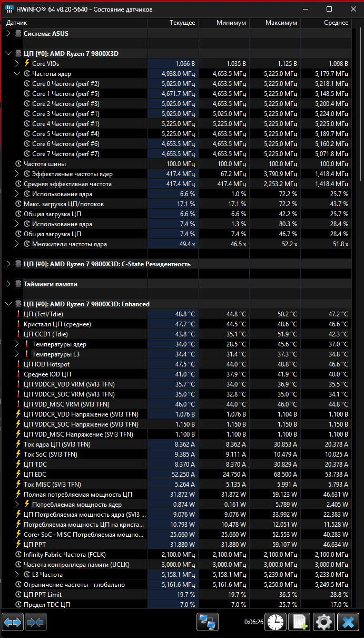Select Ограничение частоты - глобально row
This screenshot has width=364, height=638.
coord(178,585)
